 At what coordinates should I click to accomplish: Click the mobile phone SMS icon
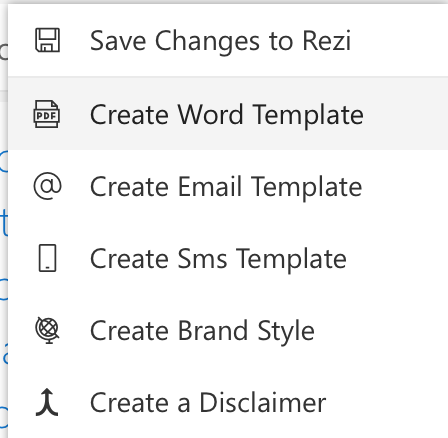tap(47, 258)
